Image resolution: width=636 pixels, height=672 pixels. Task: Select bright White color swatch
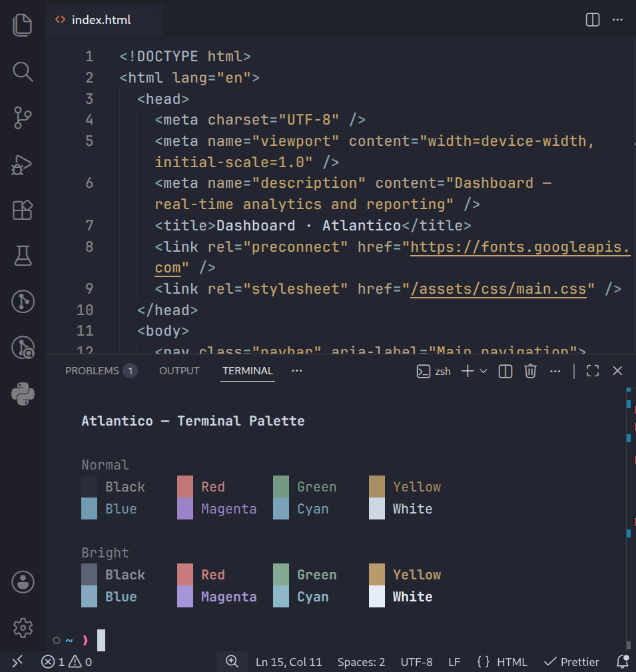[x=377, y=597]
